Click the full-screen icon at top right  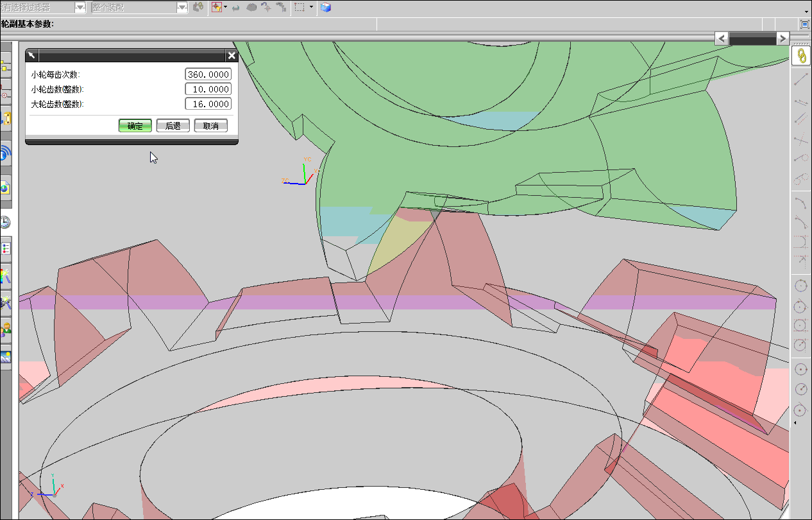coord(805,24)
